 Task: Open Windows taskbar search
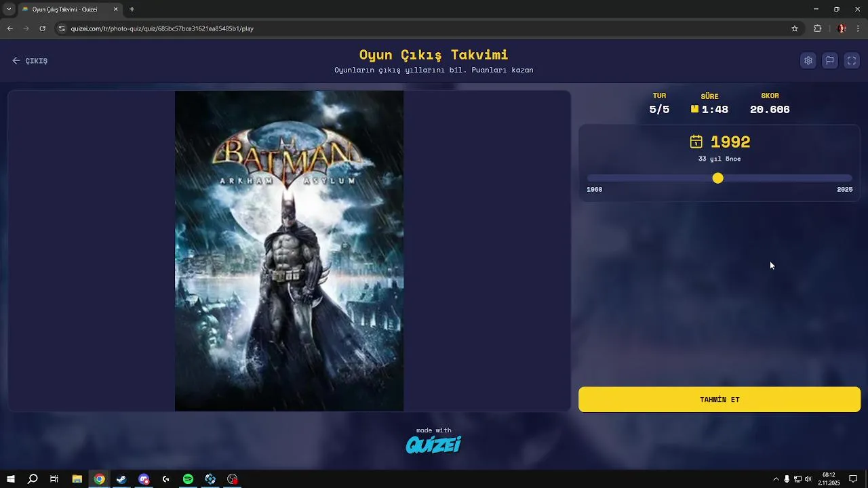pos(33,479)
